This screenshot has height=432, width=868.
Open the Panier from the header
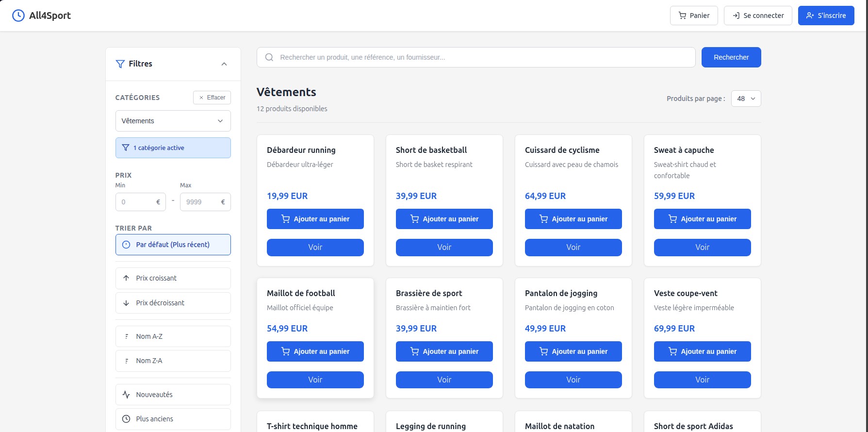pos(693,16)
